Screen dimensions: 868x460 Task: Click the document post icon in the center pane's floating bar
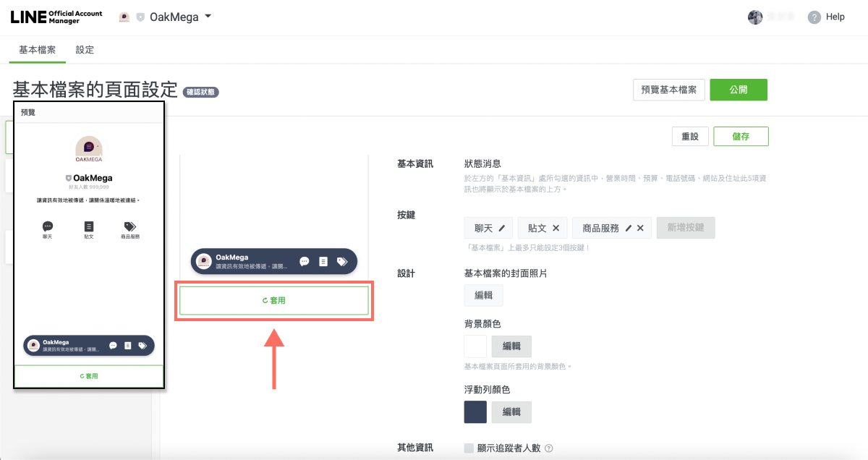pos(323,261)
